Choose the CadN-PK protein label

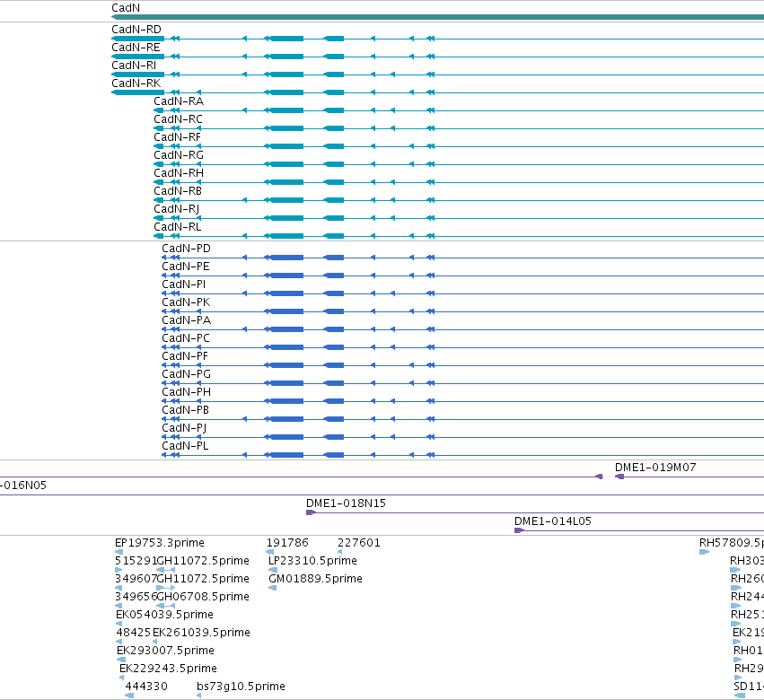tap(186, 302)
